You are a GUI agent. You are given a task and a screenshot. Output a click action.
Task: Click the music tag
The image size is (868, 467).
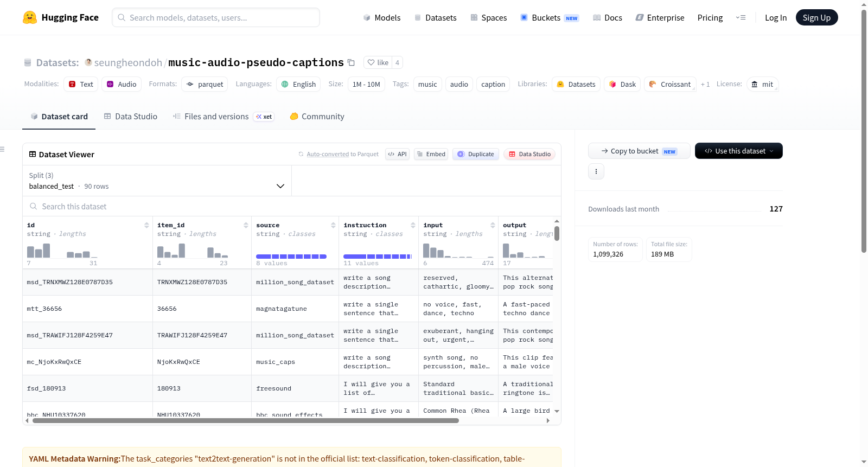click(427, 84)
